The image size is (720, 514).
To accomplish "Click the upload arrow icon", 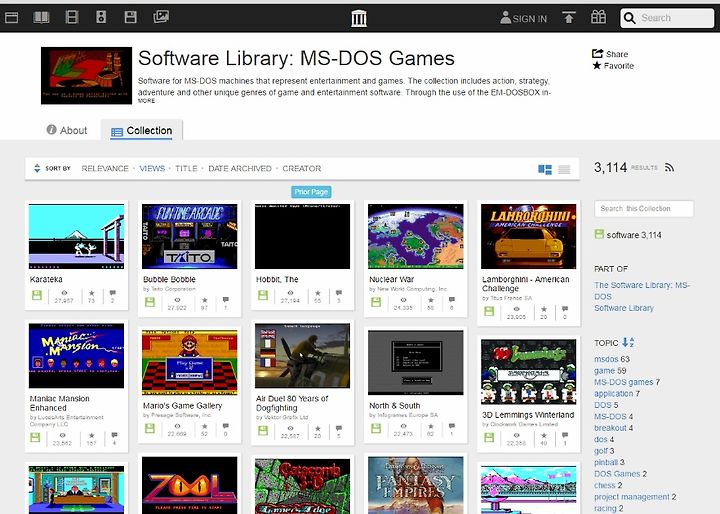I will (x=568, y=17).
